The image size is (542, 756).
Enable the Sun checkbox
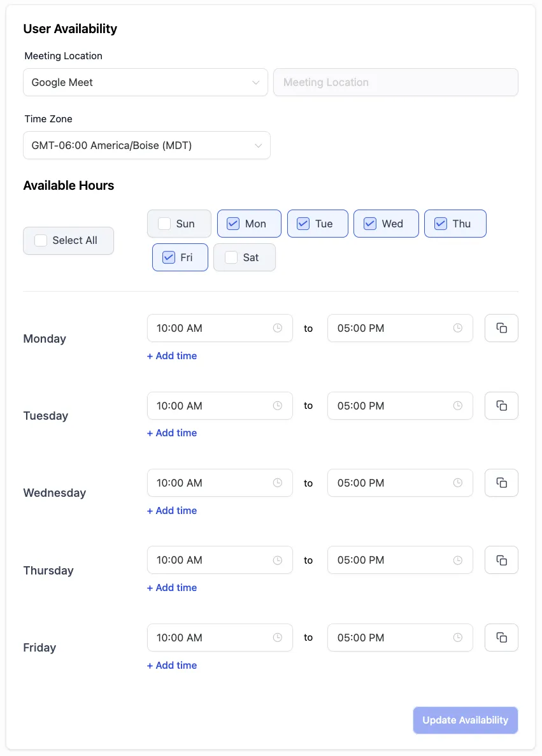click(164, 224)
